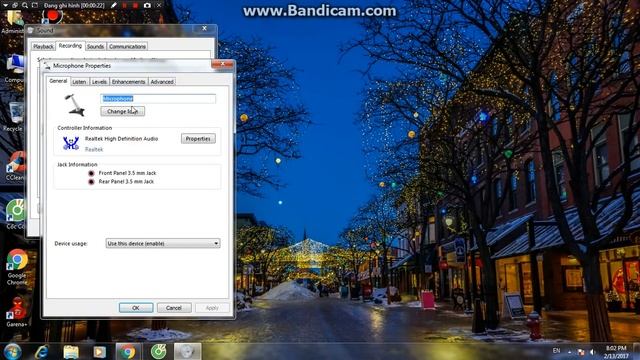Confirm with the OK button
Screen dimensions: 640x360
(136, 308)
